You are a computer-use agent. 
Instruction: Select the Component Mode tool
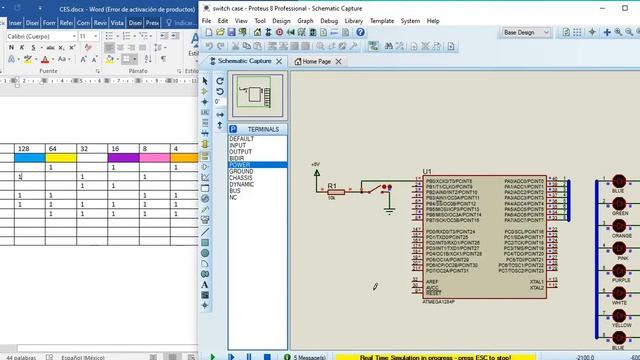point(205,91)
